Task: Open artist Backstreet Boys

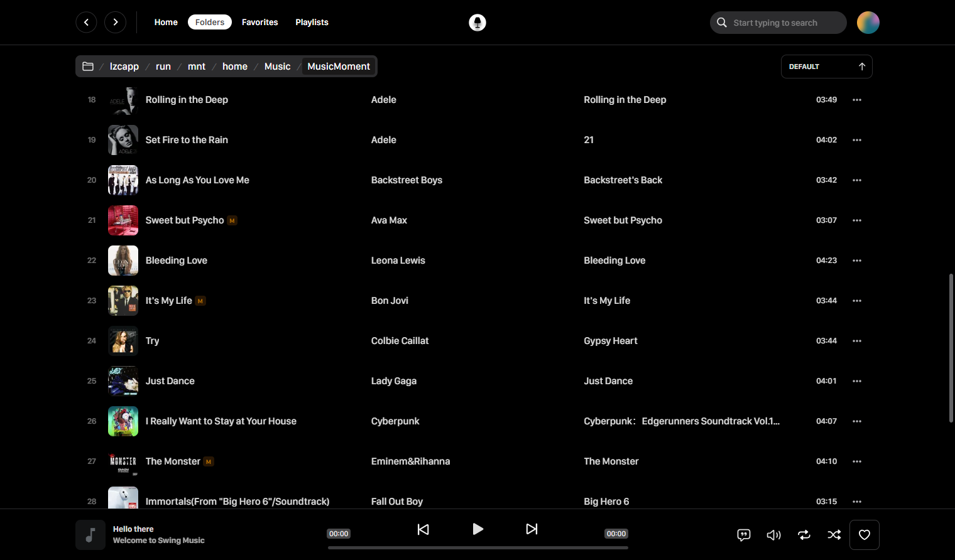Action: point(407,180)
